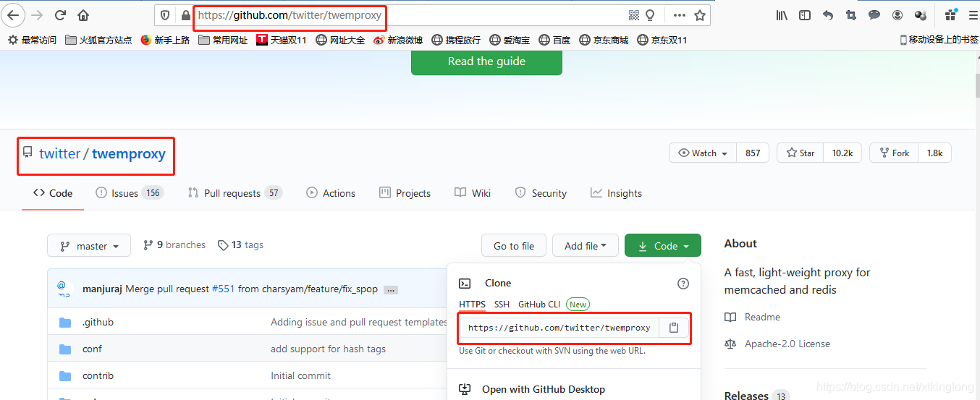
Task: Click the .github folder icon
Action: 65,322
